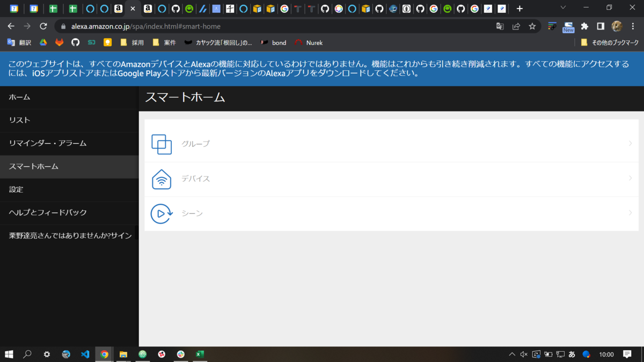Close the active Amazon tab

[x=133, y=9]
